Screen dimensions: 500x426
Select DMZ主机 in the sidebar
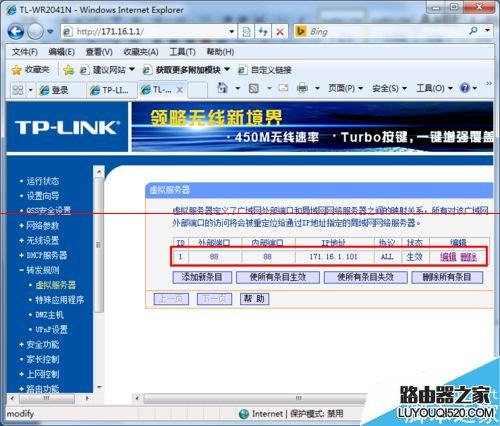pos(49,315)
